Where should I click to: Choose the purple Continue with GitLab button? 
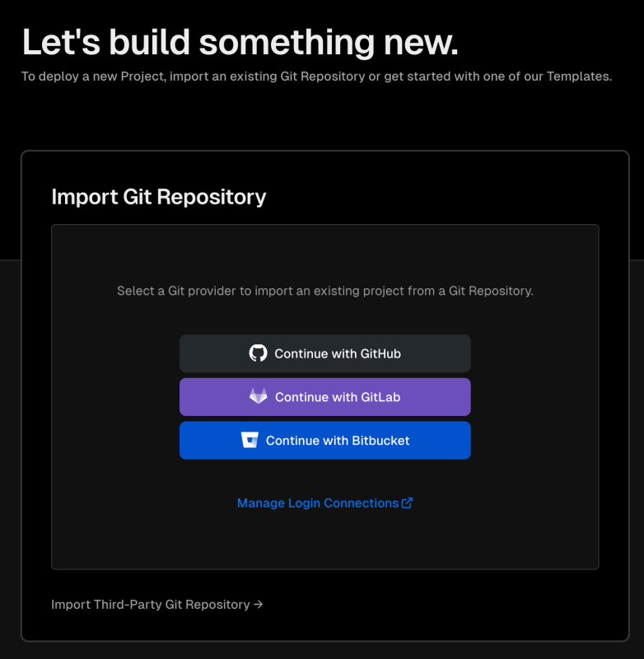click(x=324, y=397)
